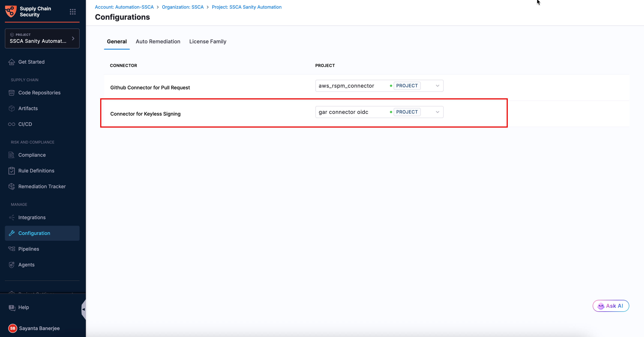Click PROJECT badge beside aws_rspm_connector
This screenshot has width=644, height=337.
click(x=407, y=86)
